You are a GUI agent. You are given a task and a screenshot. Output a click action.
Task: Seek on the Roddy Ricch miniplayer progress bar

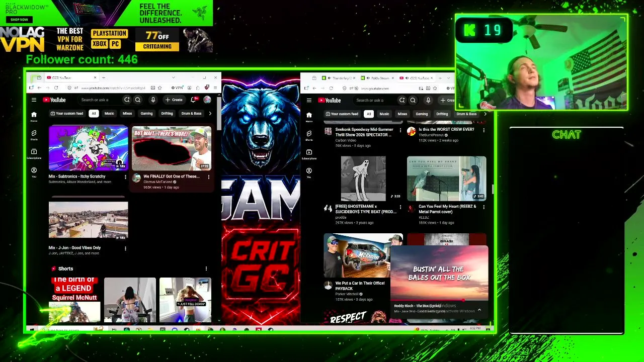(x=439, y=301)
